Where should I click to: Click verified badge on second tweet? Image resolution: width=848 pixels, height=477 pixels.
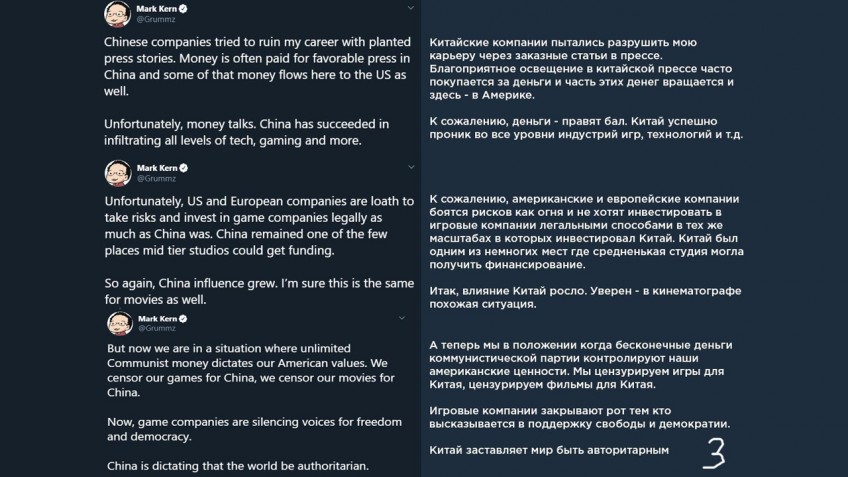coord(183,168)
